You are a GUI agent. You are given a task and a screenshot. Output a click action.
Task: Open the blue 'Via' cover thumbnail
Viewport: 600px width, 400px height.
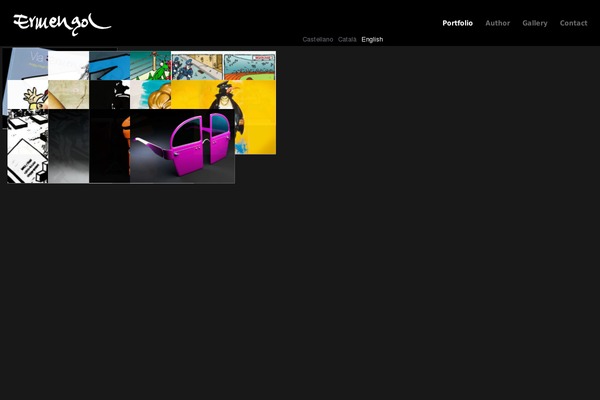tap(25, 63)
